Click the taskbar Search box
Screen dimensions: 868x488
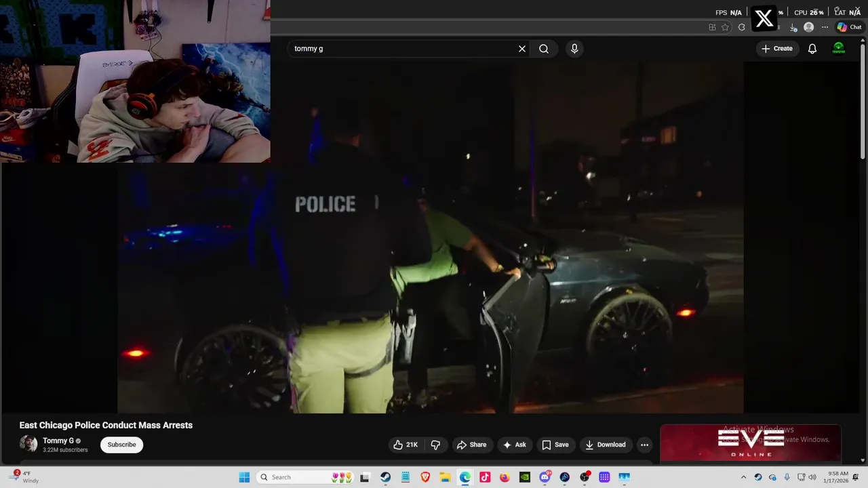tap(304, 477)
